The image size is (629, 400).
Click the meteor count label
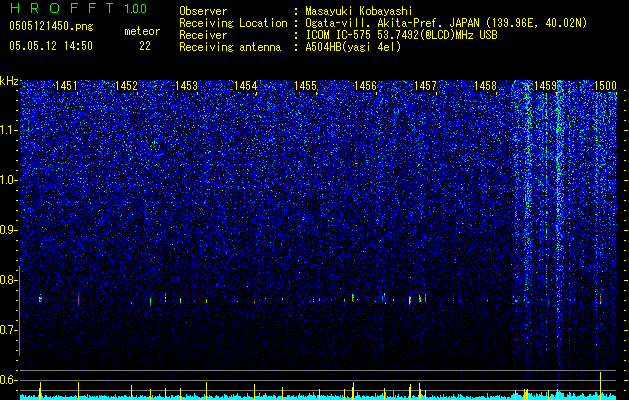pos(142,31)
